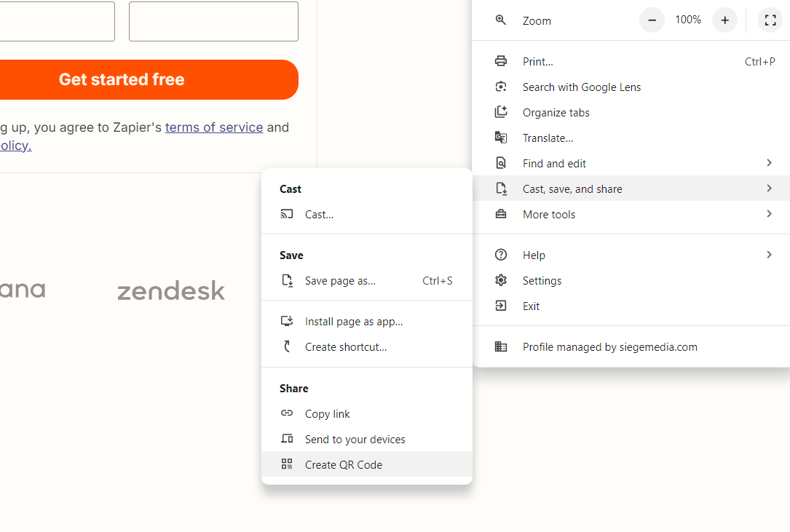The height and width of the screenshot is (532, 790).
Task: Click the Google Lens icon
Action: (500, 87)
